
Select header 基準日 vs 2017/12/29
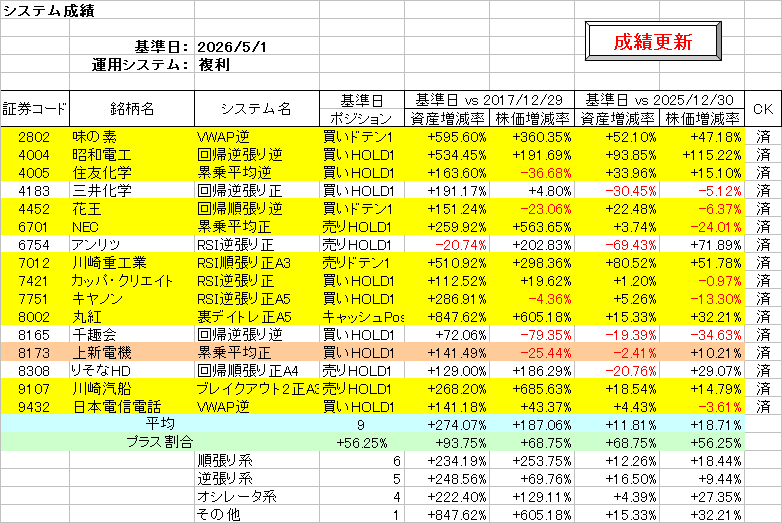click(x=489, y=100)
